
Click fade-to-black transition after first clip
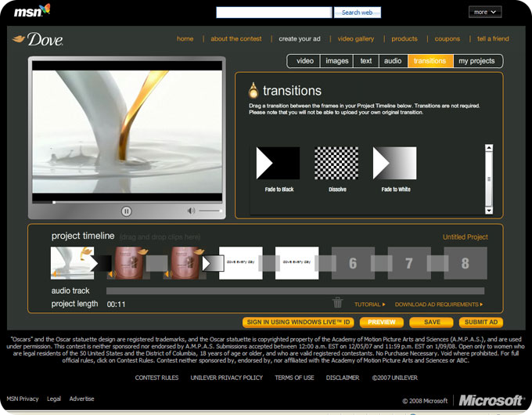pyautogui.click(x=100, y=263)
